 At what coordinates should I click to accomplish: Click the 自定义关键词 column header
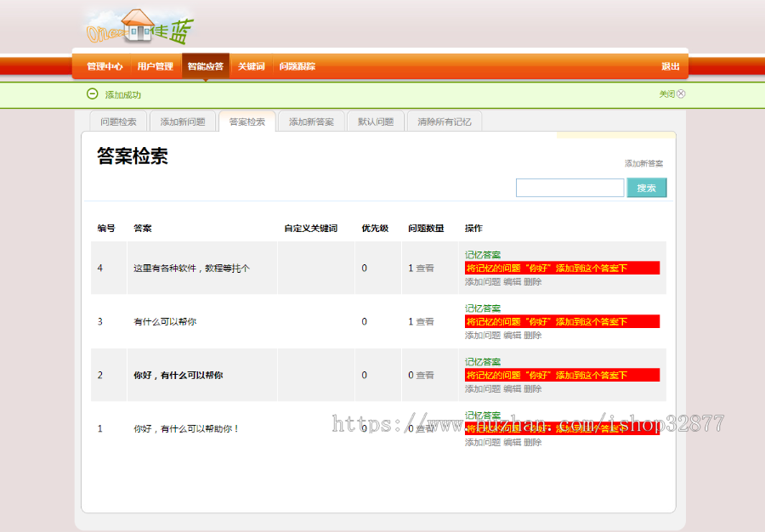point(311,229)
